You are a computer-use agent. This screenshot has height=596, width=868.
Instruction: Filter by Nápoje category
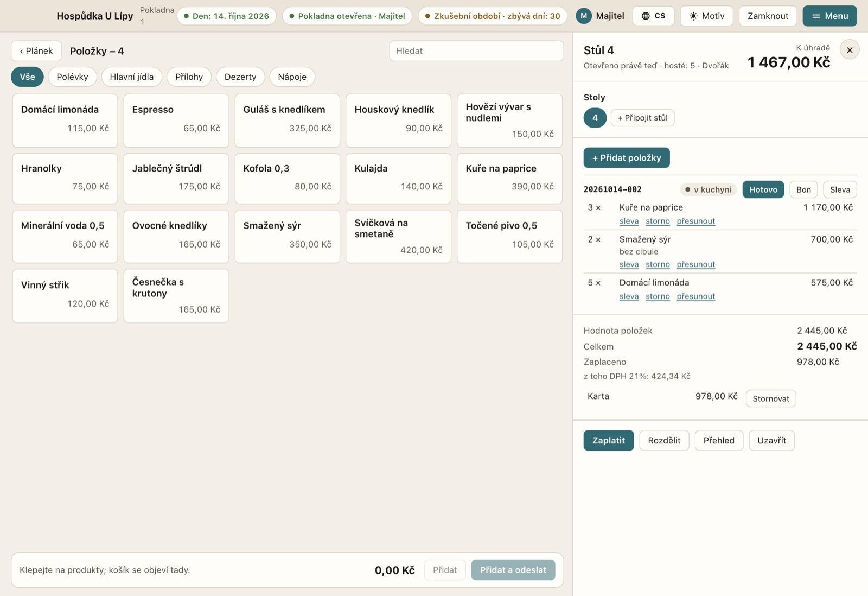point(292,77)
